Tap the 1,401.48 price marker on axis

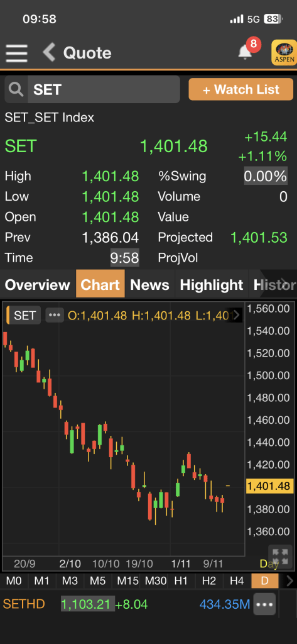tap(270, 486)
